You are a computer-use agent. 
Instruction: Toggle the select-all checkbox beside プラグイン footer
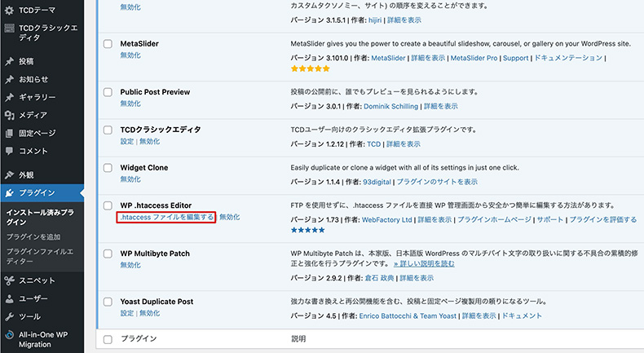click(108, 338)
